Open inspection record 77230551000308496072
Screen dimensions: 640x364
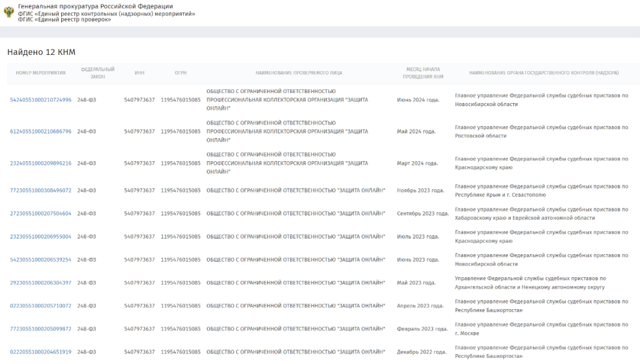tap(41, 190)
